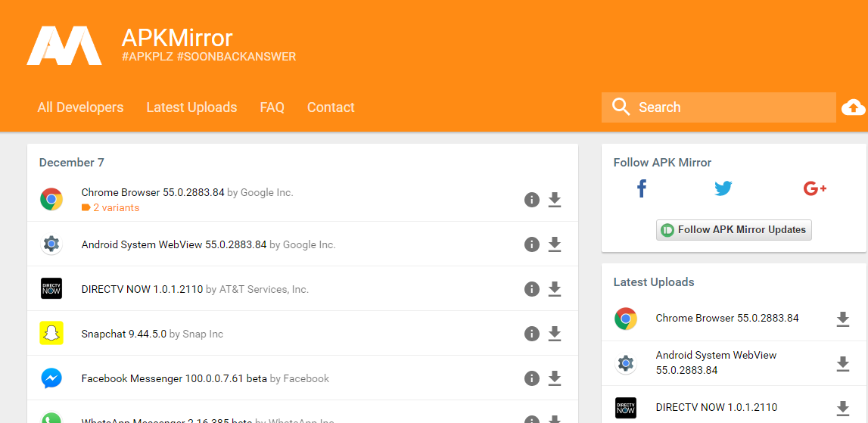This screenshot has height=423, width=868.
Task: Download Chrome Browser from December 7 list
Action: tap(555, 199)
